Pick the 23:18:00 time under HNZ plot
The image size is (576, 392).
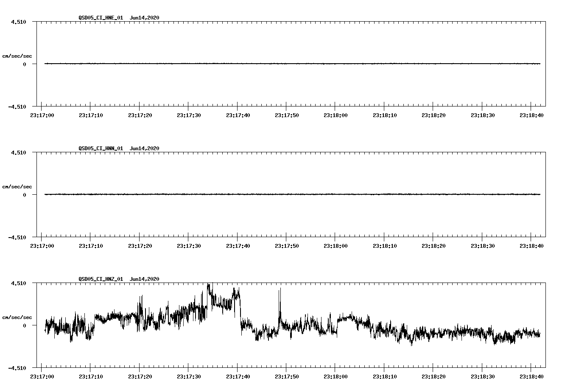point(336,377)
